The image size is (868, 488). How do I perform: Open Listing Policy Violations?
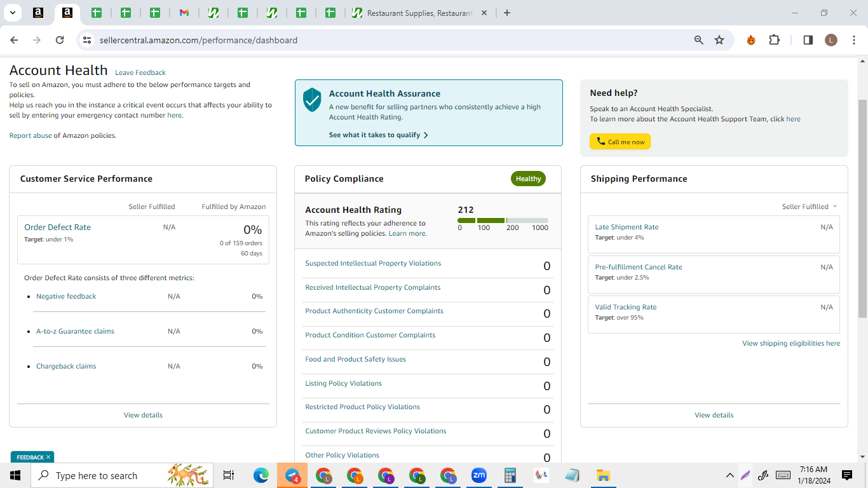(343, 383)
